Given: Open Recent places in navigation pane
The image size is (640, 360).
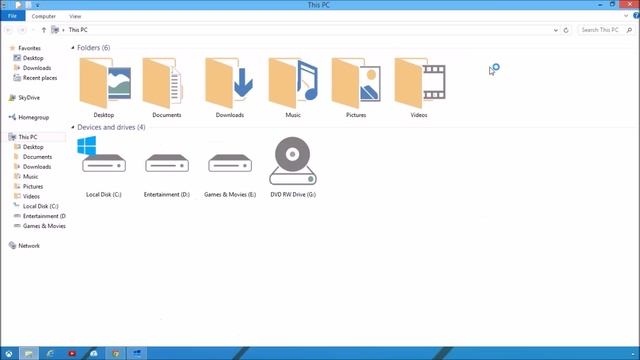Looking at the screenshot, I should [x=40, y=78].
